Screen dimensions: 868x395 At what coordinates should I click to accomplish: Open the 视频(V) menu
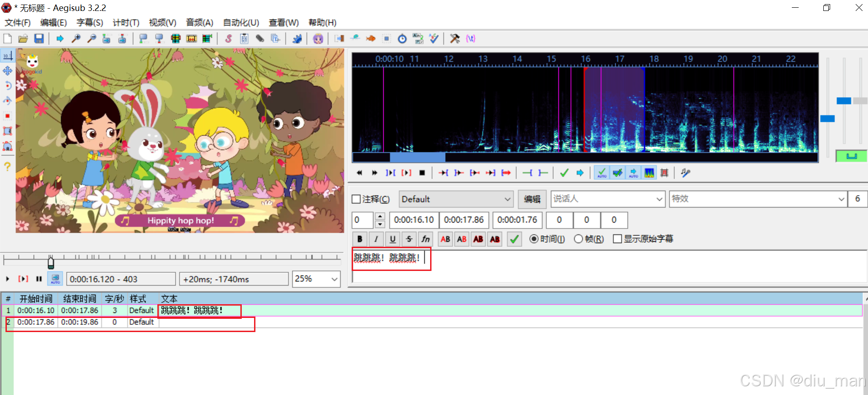click(162, 23)
